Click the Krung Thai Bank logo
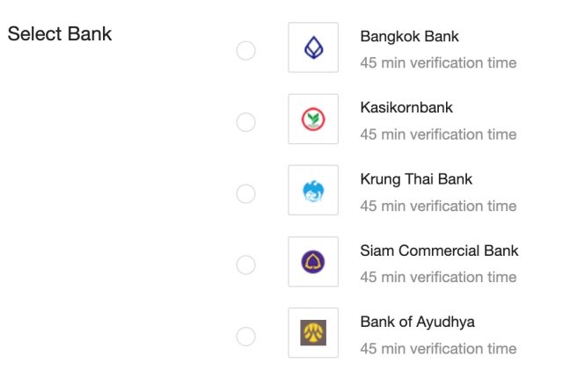The image size is (563, 392). click(x=313, y=191)
